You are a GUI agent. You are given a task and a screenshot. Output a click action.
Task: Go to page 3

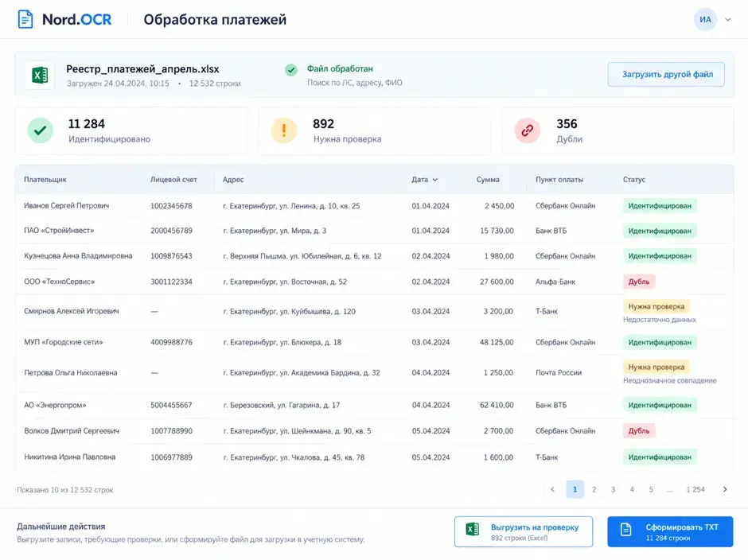(613, 489)
